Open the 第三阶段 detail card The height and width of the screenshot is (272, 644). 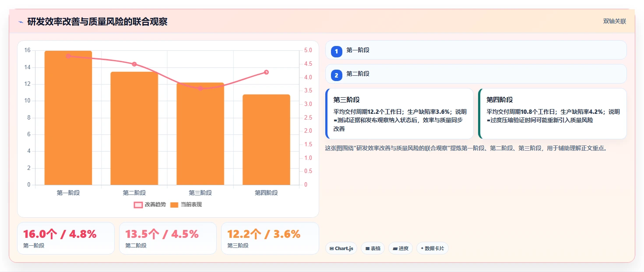click(399, 114)
